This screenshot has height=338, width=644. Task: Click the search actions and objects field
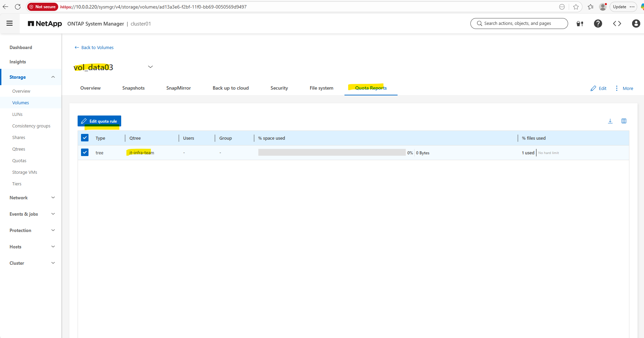pos(519,24)
